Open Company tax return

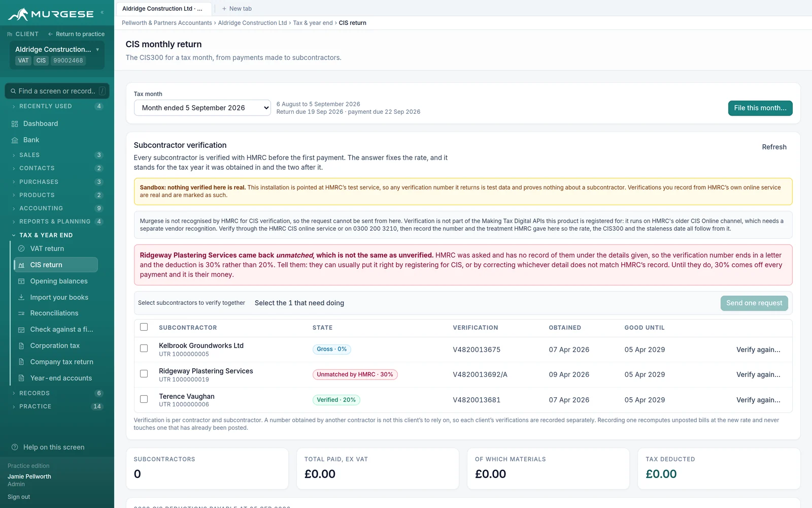[56, 362]
